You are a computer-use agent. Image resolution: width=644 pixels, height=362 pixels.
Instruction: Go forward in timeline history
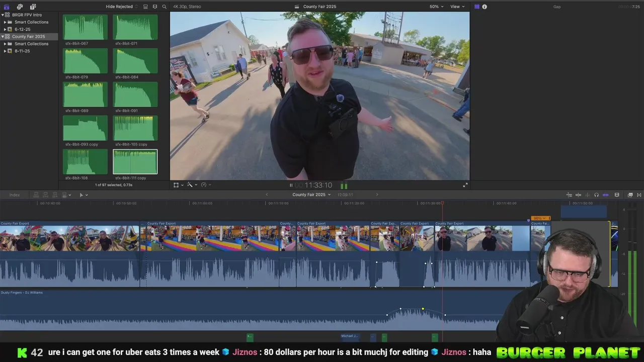(377, 195)
